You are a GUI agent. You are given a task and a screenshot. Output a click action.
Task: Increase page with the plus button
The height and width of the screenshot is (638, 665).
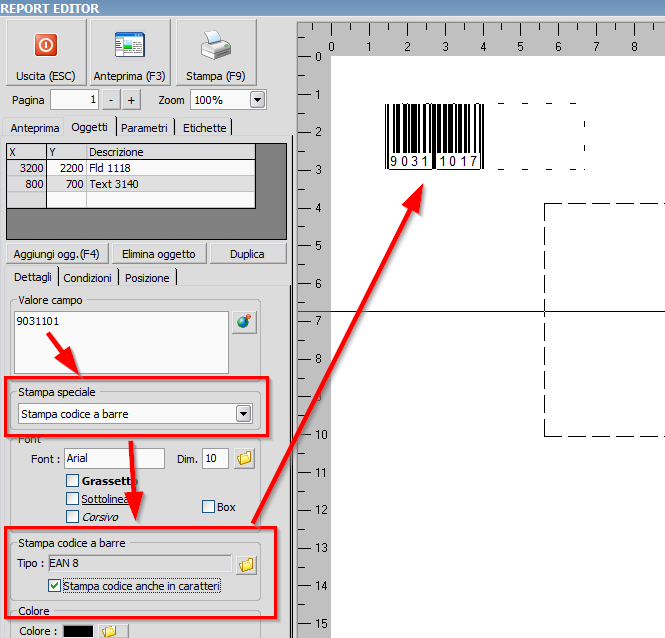pyautogui.click(x=131, y=100)
